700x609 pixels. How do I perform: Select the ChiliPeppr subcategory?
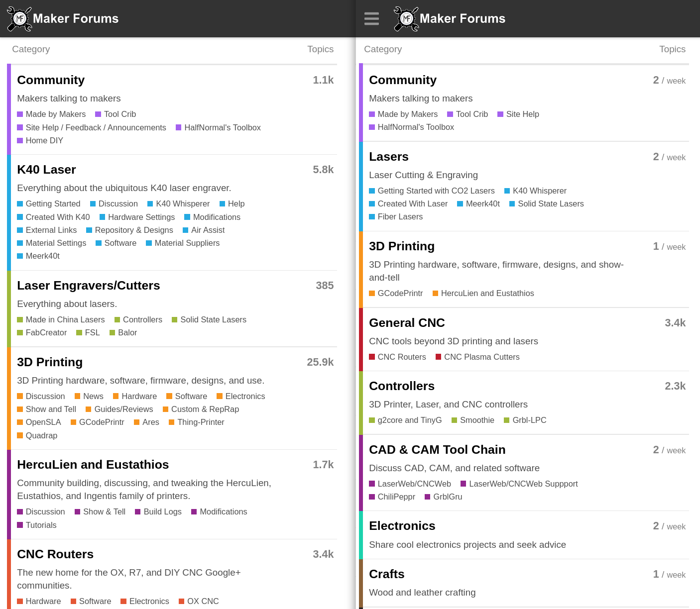396,497
